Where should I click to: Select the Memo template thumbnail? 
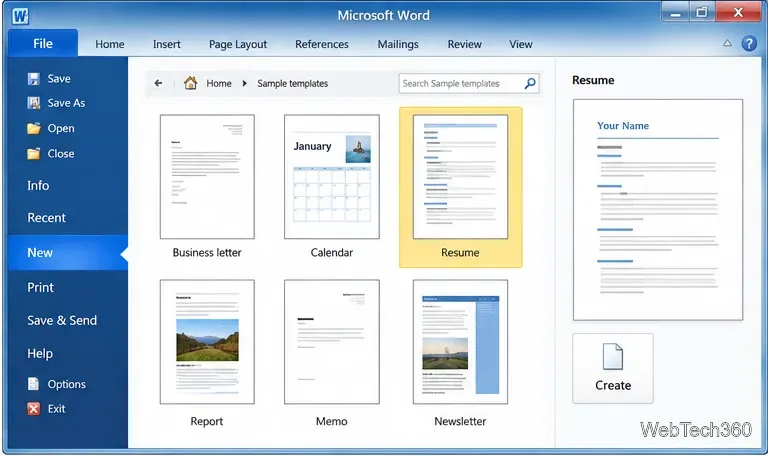tap(332, 342)
